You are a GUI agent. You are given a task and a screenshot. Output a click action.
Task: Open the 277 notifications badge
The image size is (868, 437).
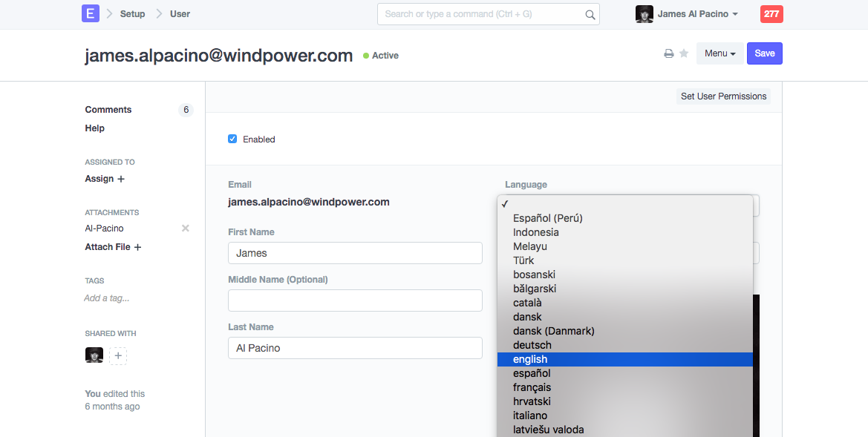point(771,14)
